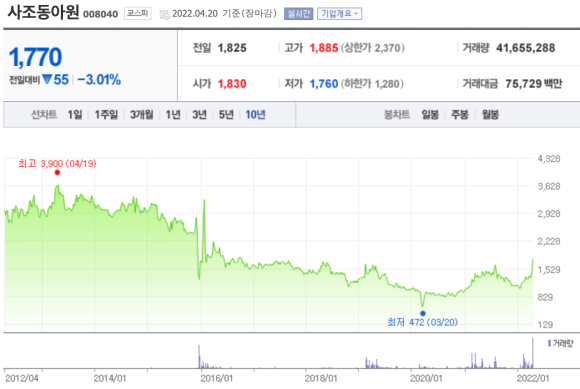Open the 주봉 candle chart
The height and width of the screenshot is (389, 580).
click(460, 115)
